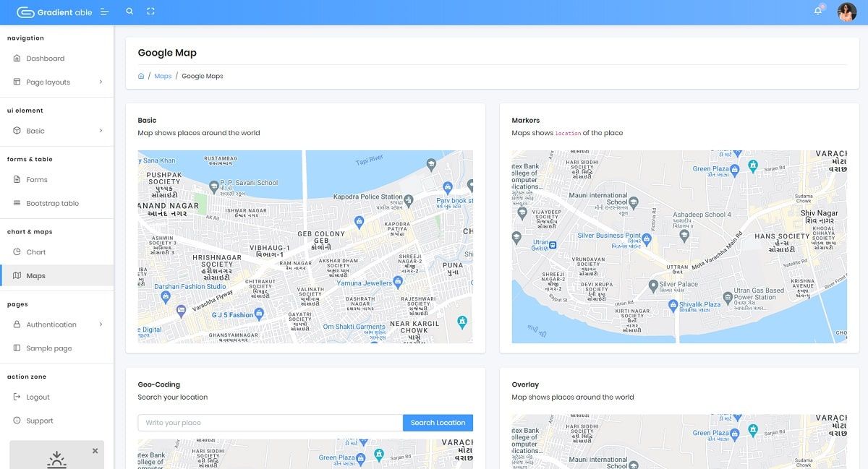Select the Maps menu item

click(x=56, y=276)
